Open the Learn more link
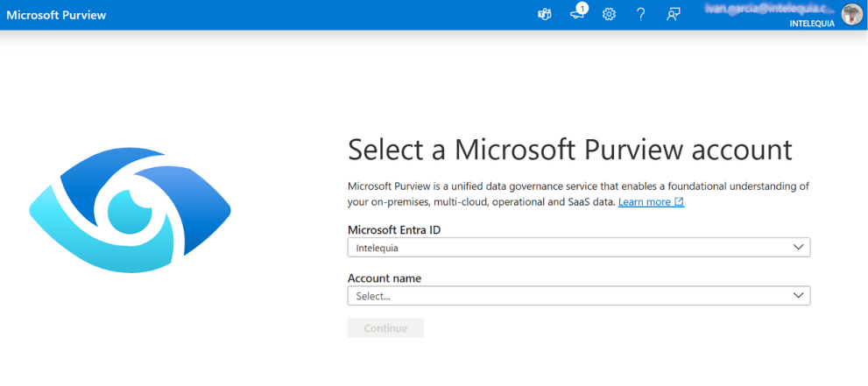The image size is (868, 386). click(x=651, y=202)
